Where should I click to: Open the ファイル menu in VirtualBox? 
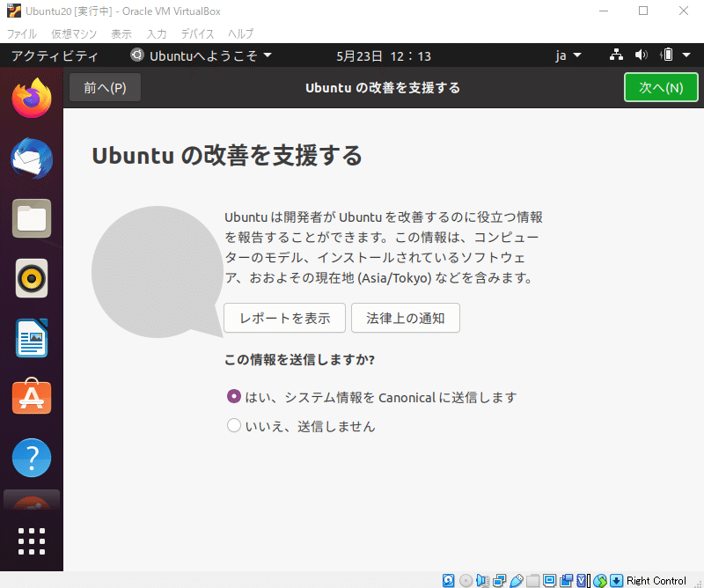point(21,33)
